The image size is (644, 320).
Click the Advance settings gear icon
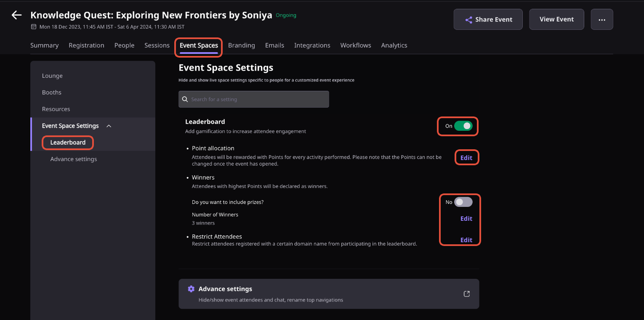click(x=191, y=289)
